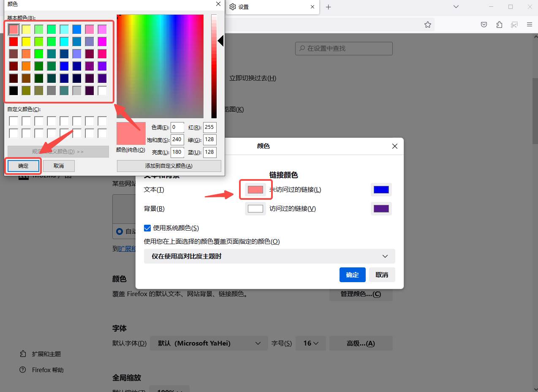This screenshot has height=392, width=538.
Task: Edit the 红 red value field
Action: (209, 127)
